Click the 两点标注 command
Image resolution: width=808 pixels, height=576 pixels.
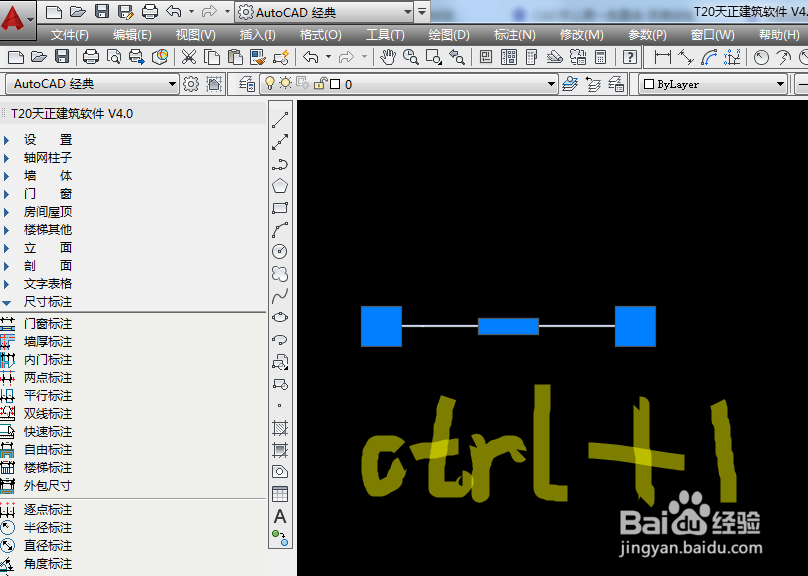coord(47,378)
